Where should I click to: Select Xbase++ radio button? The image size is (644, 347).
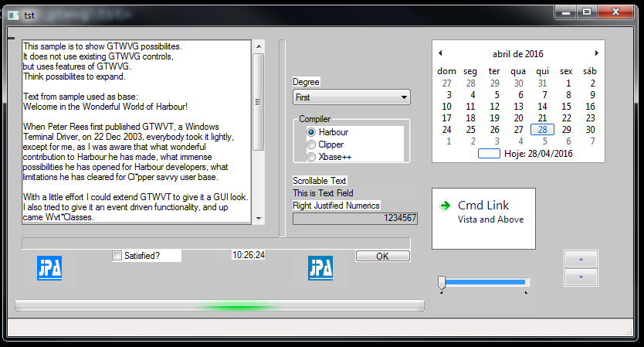312,157
